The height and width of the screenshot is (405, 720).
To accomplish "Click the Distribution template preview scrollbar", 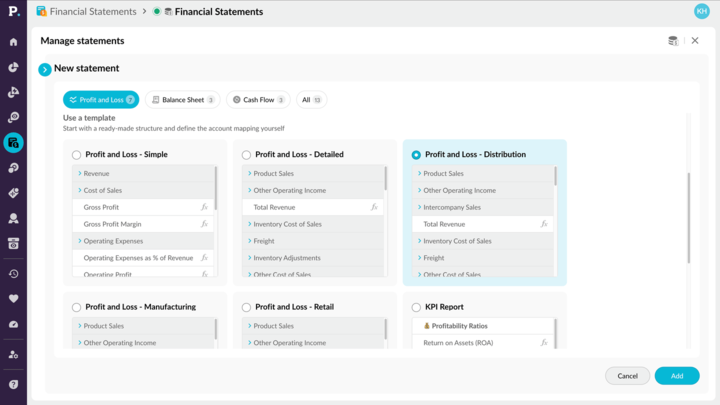I will (556, 176).
